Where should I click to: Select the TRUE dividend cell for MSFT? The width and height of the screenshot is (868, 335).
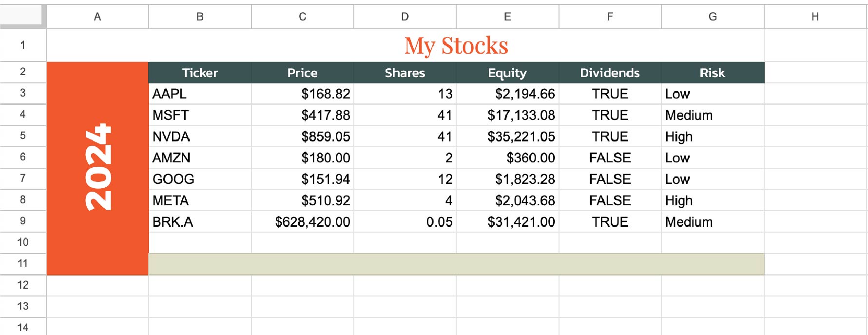point(610,115)
